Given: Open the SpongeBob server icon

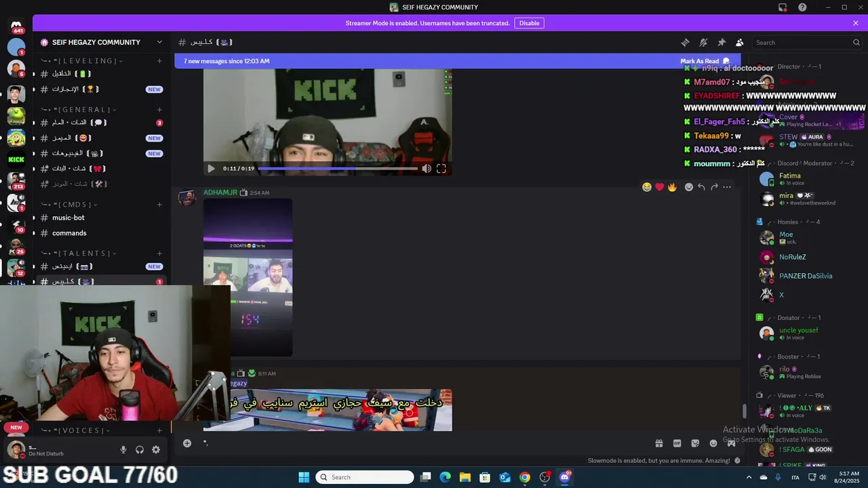Looking at the screenshot, I should pos(16,138).
